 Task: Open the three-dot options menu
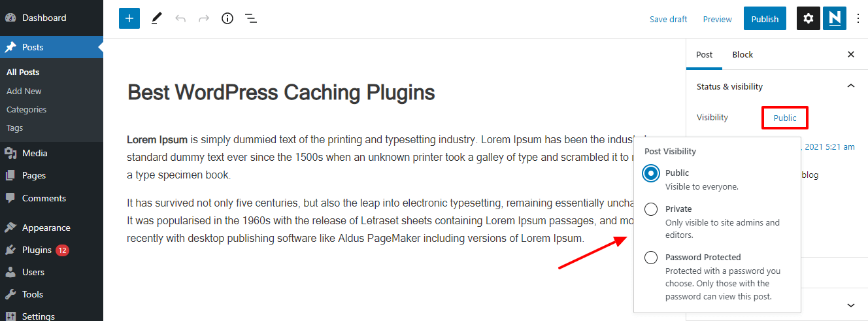pyautogui.click(x=858, y=19)
